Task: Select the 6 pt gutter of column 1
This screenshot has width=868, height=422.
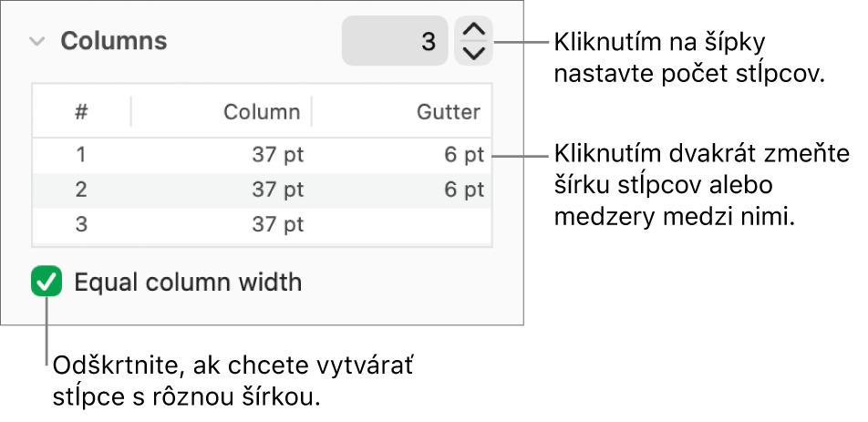Action: (464, 156)
